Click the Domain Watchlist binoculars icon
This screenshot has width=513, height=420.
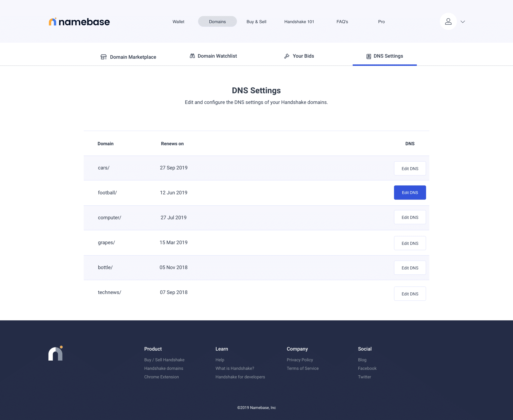click(x=192, y=56)
